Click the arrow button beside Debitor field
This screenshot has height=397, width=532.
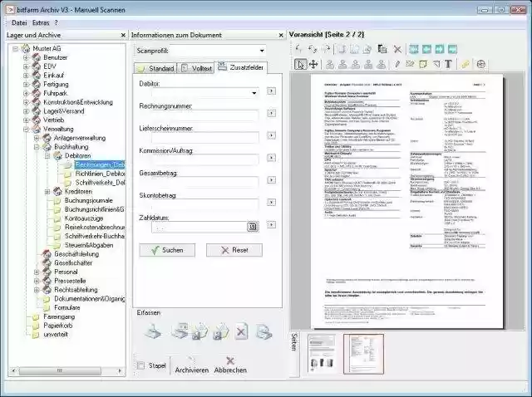coord(271,91)
